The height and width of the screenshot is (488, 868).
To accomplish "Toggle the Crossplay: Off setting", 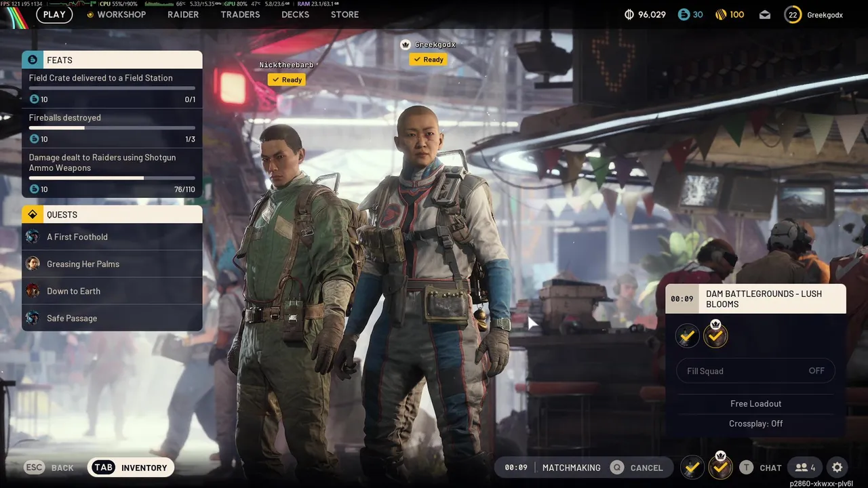I will point(755,423).
